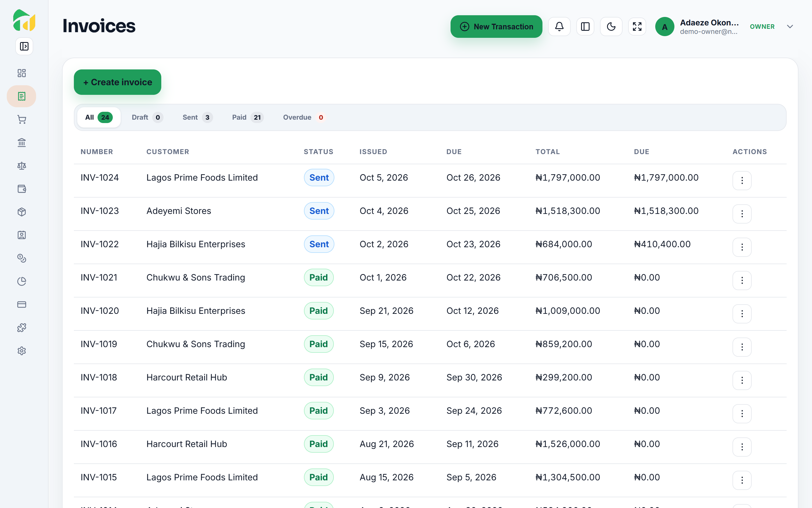The width and height of the screenshot is (812, 508).
Task: Open actions menu for INV-1024
Action: [742, 181]
